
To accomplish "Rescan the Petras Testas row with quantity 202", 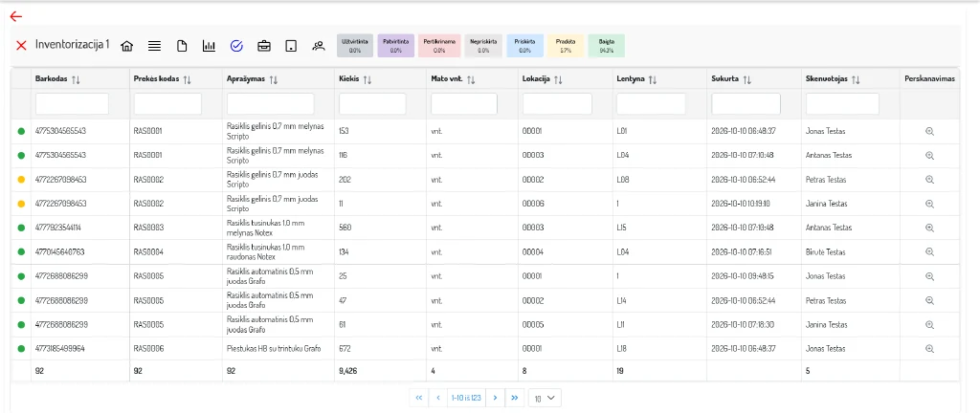I will coord(929,179).
